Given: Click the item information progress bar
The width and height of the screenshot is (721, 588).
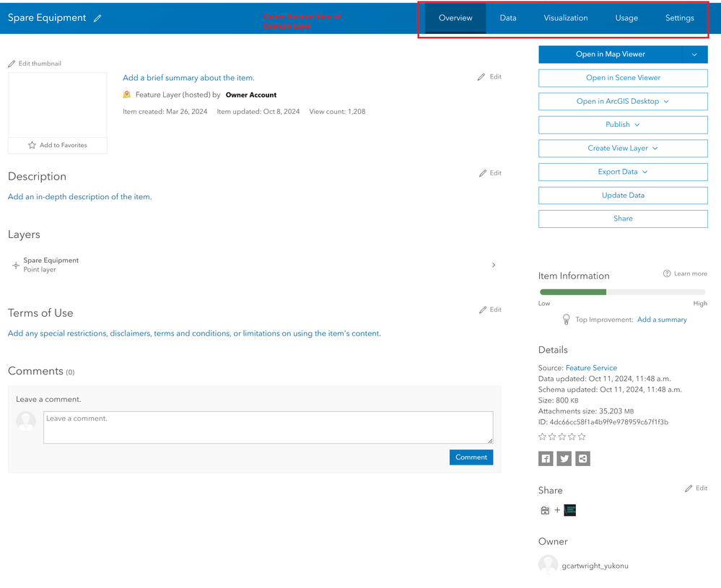Looking at the screenshot, I should point(623,292).
